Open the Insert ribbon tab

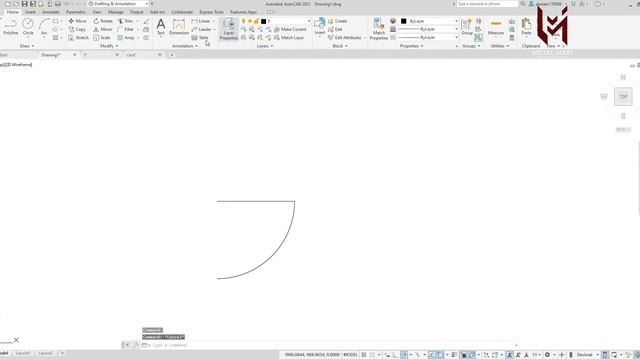[x=30, y=12]
